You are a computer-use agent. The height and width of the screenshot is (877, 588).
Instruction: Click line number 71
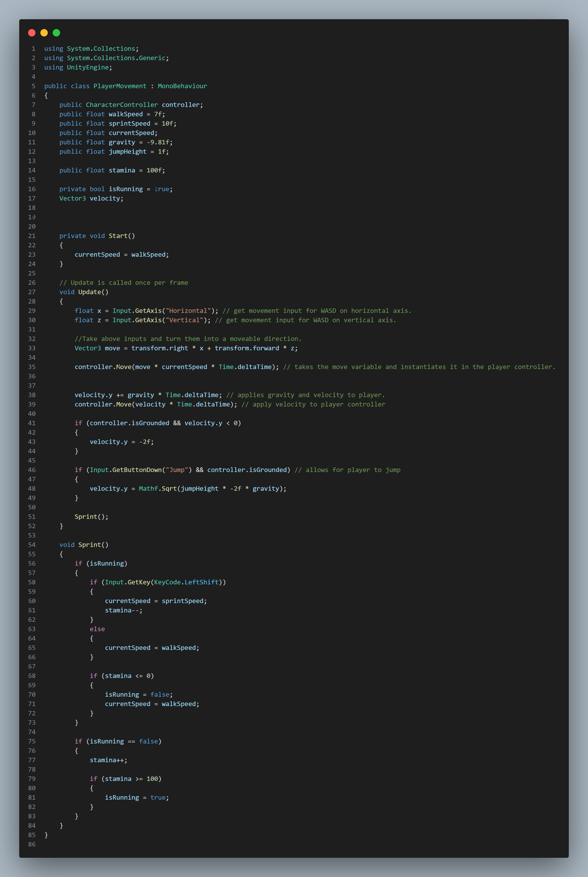[x=32, y=705]
